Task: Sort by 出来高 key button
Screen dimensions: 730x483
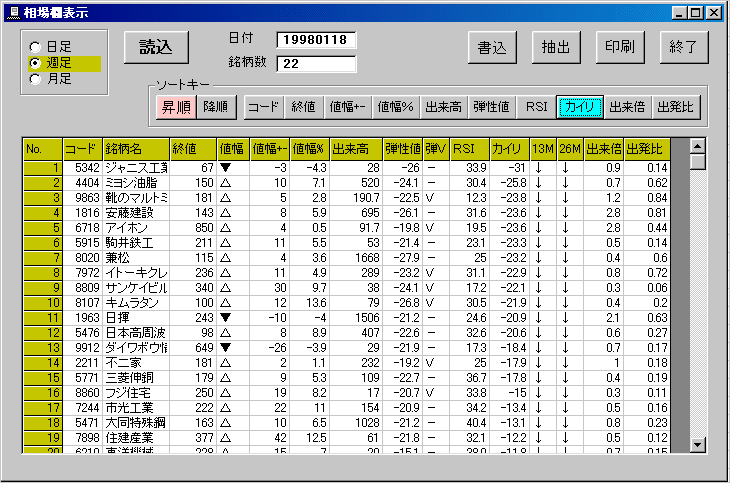Action: point(444,107)
